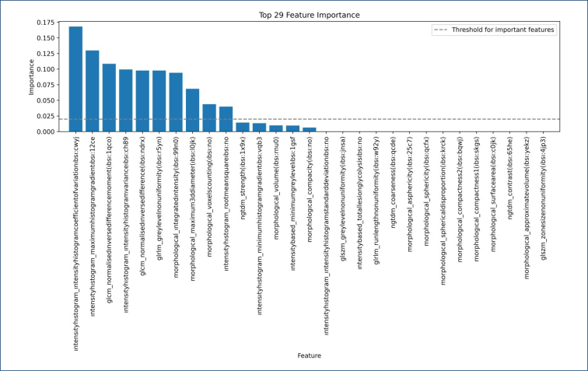
Task: Click the bar for glcm_normalisedinversedifferencemoment
Action: click(109, 98)
